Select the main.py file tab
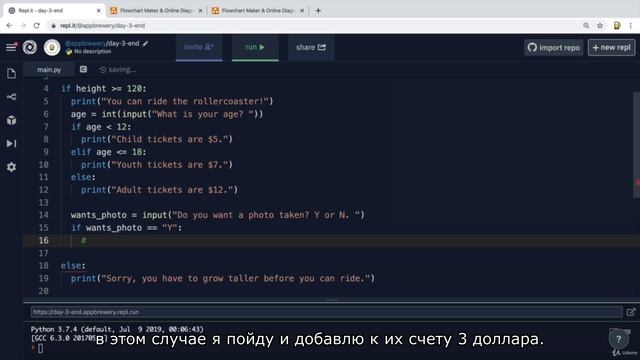This screenshot has width=640, height=360. (x=49, y=70)
